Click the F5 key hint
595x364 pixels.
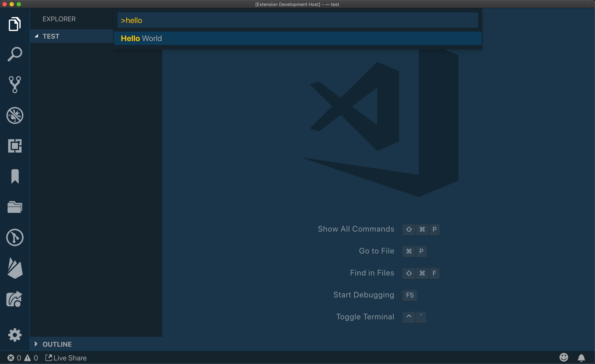tap(410, 295)
